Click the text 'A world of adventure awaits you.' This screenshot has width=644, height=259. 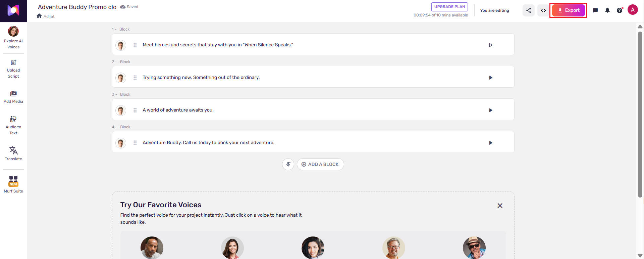tap(178, 110)
